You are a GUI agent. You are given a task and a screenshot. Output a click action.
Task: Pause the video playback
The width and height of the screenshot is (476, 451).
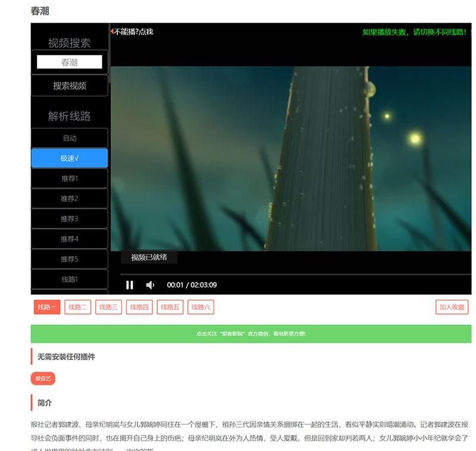130,285
